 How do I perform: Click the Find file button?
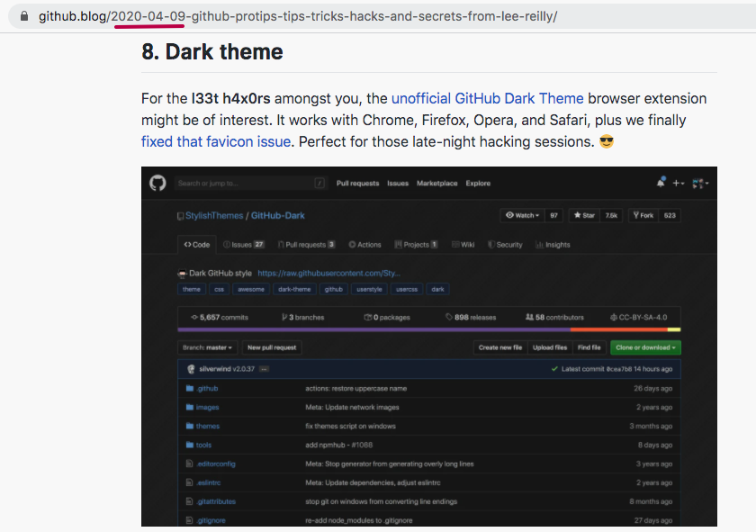point(589,347)
